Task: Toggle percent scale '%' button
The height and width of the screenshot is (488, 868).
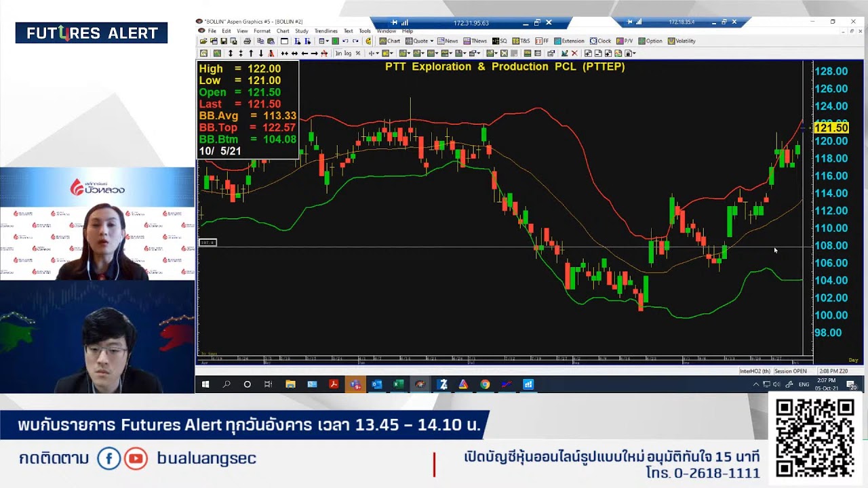Action: point(358,53)
